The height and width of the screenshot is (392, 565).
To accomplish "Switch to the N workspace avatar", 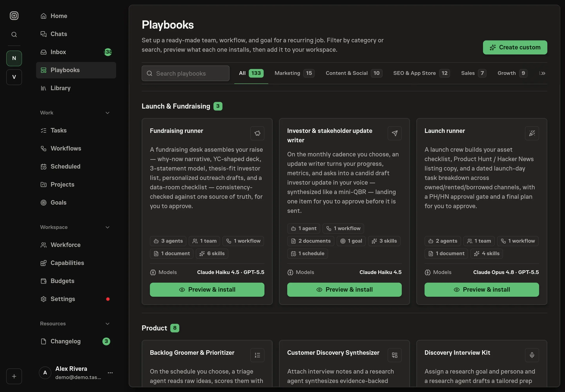I will point(14,58).
